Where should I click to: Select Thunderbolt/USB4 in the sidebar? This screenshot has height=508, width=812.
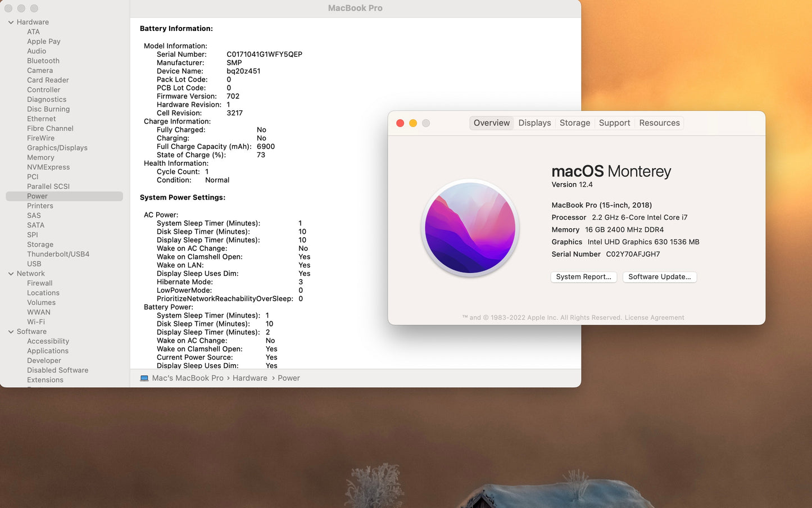point(58,253)
